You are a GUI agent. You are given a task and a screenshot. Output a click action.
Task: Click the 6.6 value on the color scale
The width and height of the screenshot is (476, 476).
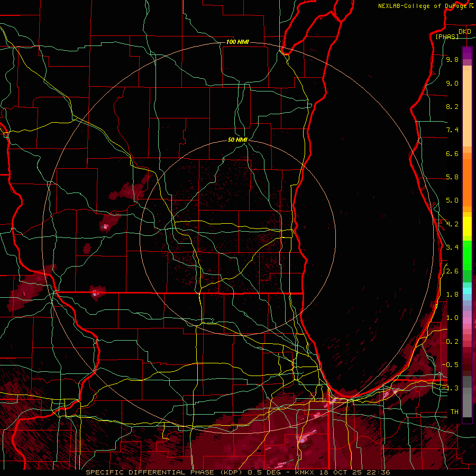point(452,153)
